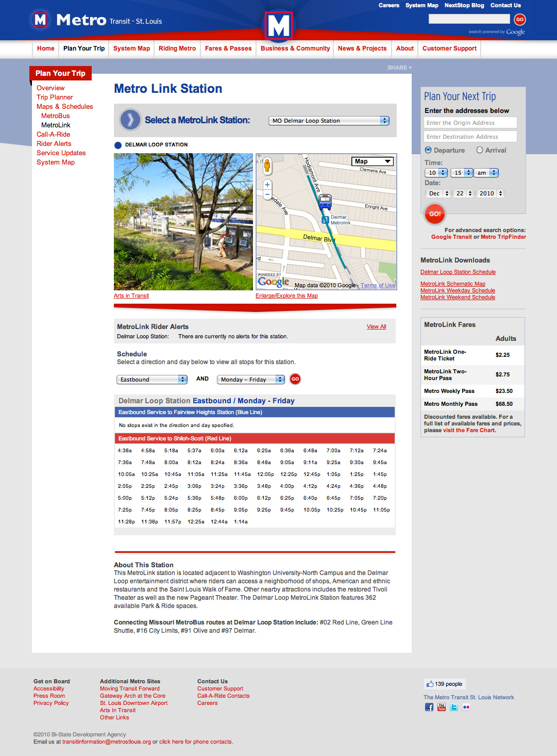
Task: Open the Map type dropdown
Action: pos(372,161)
